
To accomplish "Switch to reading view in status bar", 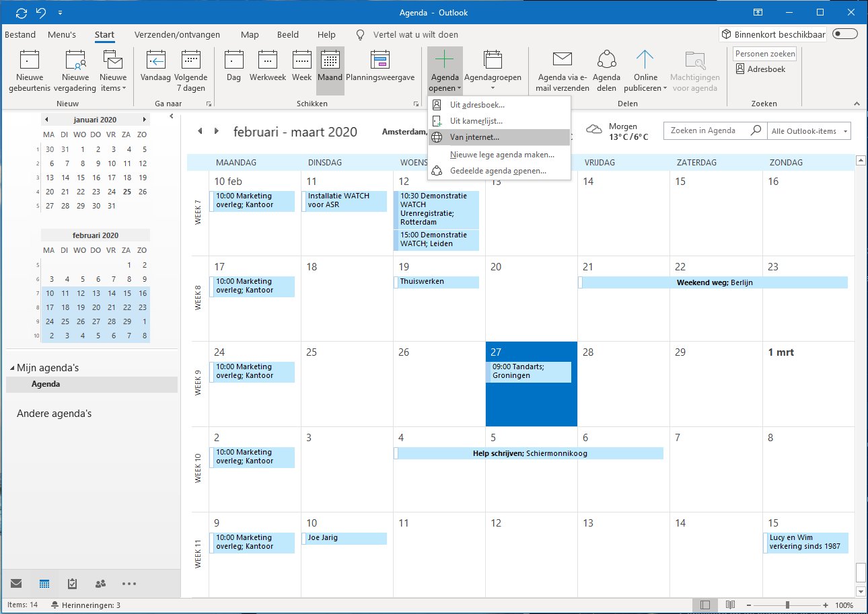I will (731, 605).
